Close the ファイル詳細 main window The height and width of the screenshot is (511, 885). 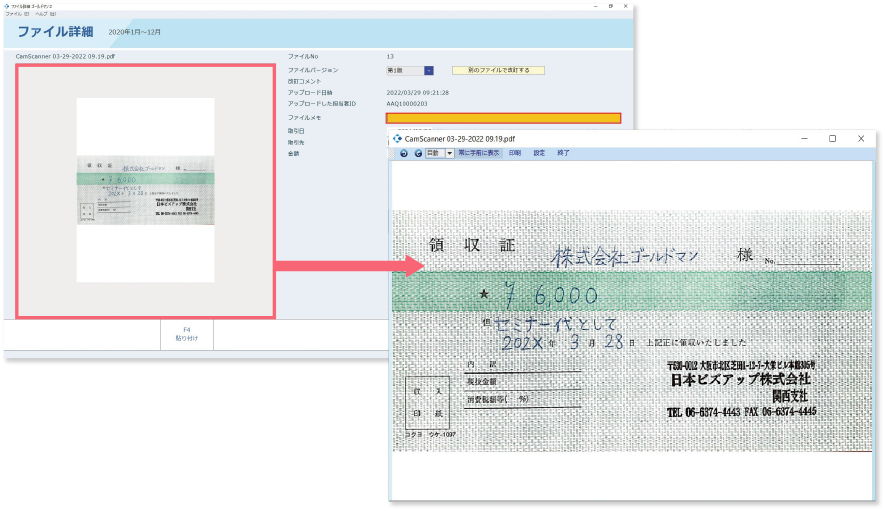click(x=625, y=6)
